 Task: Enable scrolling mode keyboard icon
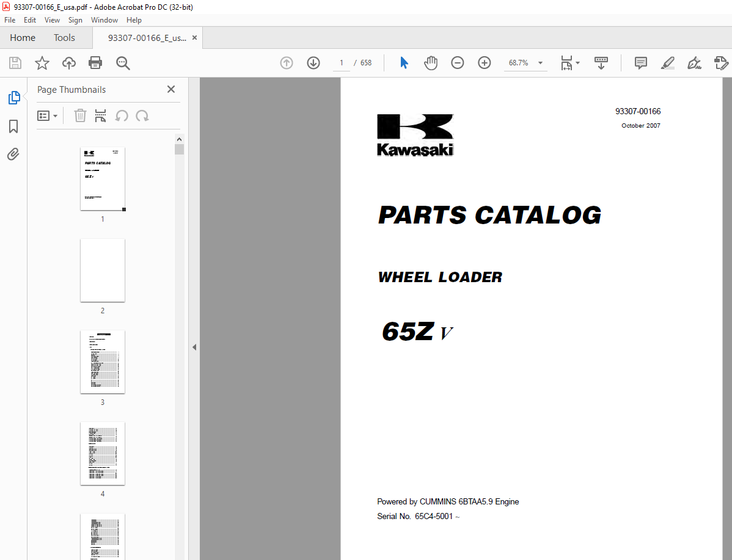click(601, 63)
